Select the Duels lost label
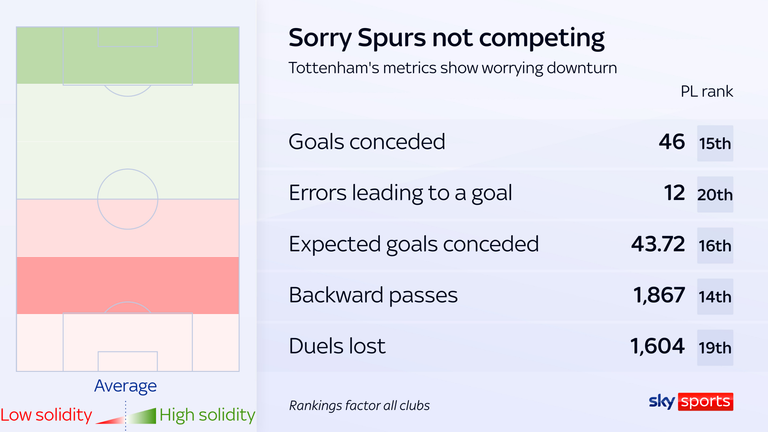Image resolution: width=768 pixels, height=432 pixels. tap(336, 347)
